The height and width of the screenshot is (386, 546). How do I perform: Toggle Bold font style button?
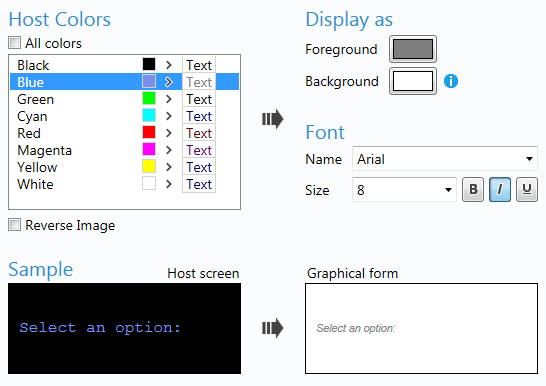[x=473, y=190]
